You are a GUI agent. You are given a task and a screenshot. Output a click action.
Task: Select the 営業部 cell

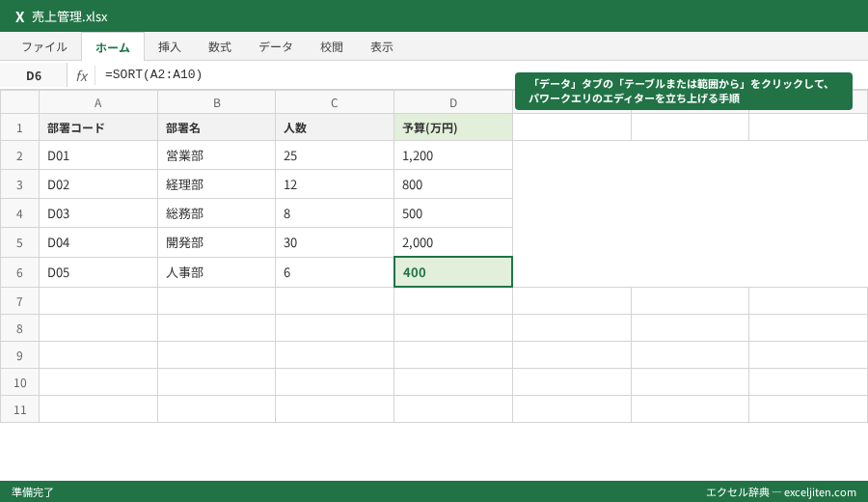[x=216, y=155]
